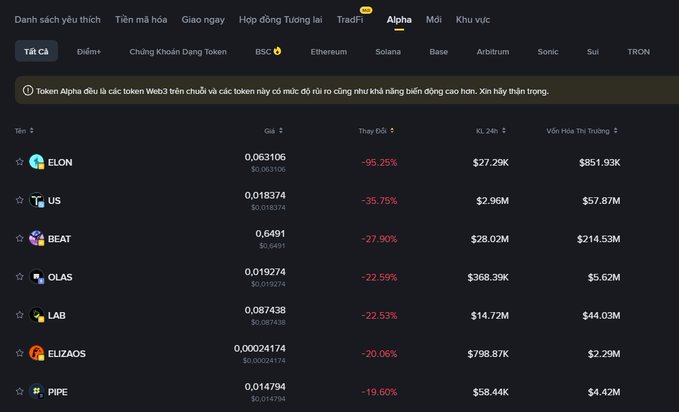Click the Token Alpha risk warning banner
The width and height of the screenshot is (679, 412).
(347, 90)
